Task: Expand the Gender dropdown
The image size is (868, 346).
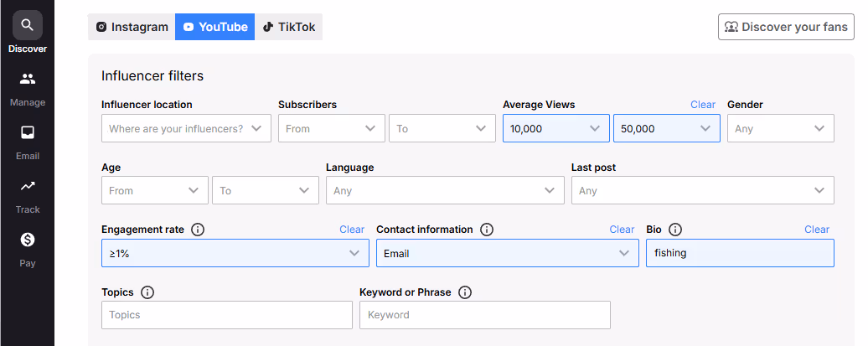Action: tap(780, 128)
